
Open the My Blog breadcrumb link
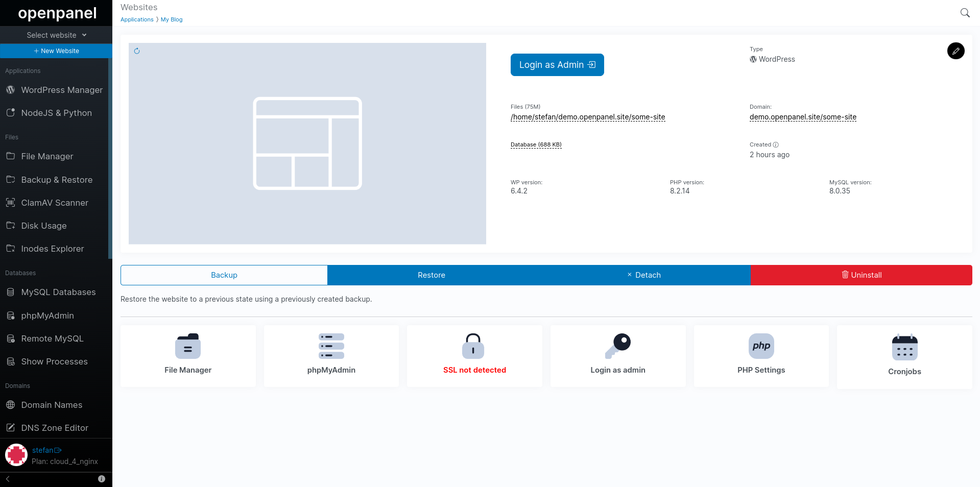[172, 19]
